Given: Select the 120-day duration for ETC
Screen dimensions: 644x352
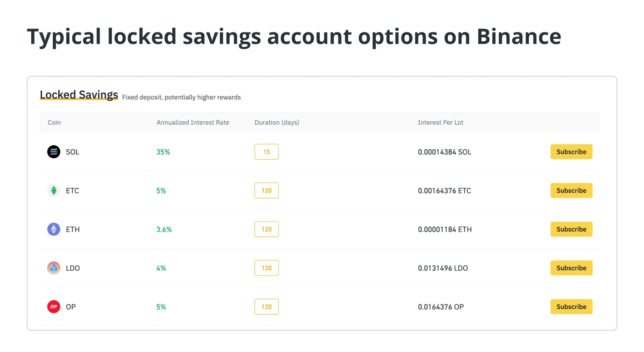Looking at the screenshot, I should (266, 190).
